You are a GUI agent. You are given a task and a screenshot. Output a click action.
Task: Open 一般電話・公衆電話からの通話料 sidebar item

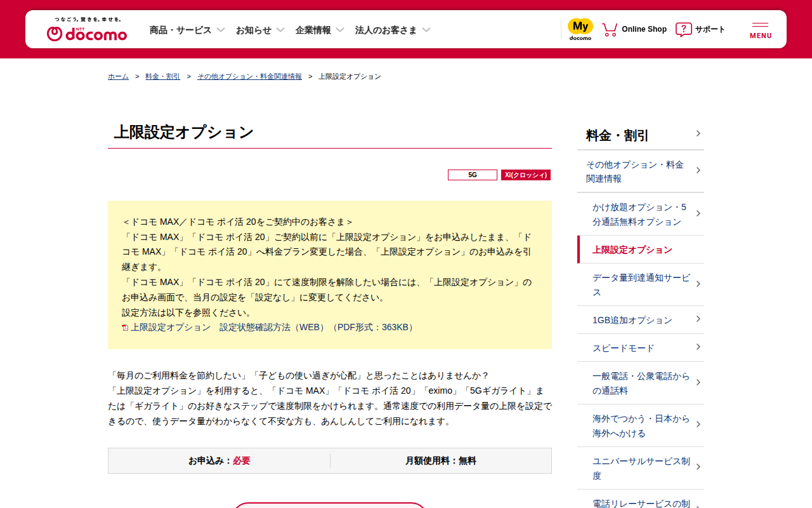pyautogui.click(x=641, y=383)
